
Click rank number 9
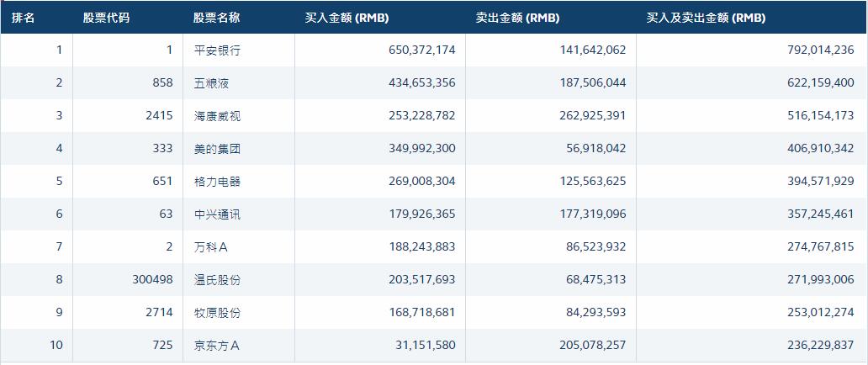(x=59, y=312)
